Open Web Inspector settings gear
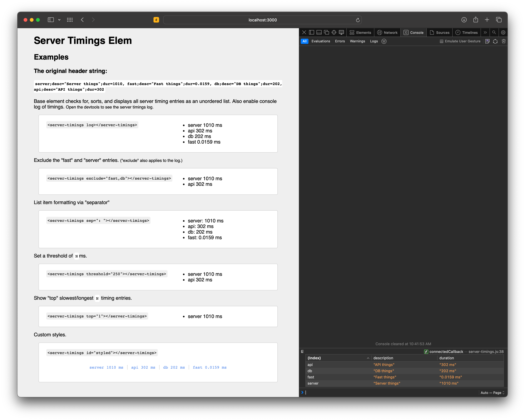 503,32
